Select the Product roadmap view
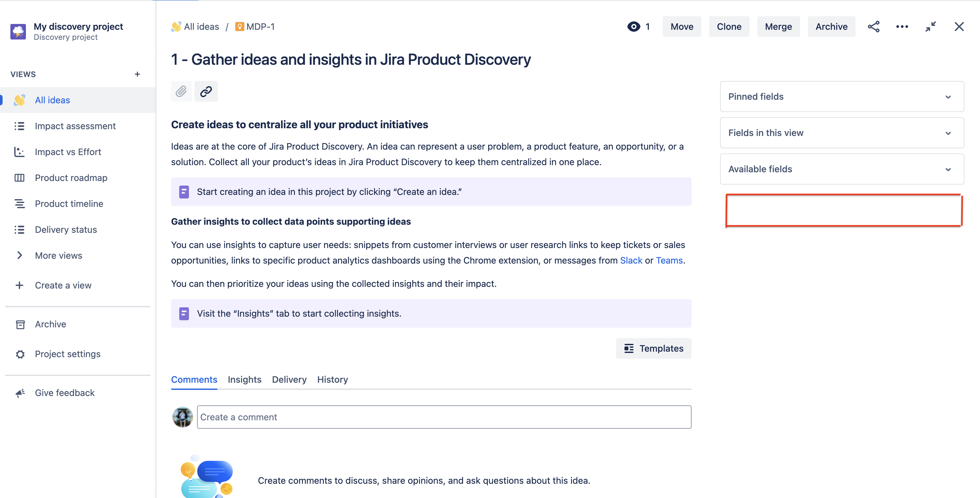The height and width of the screenshot is (498, 980). pyautogui.click(x=71, y=177)
